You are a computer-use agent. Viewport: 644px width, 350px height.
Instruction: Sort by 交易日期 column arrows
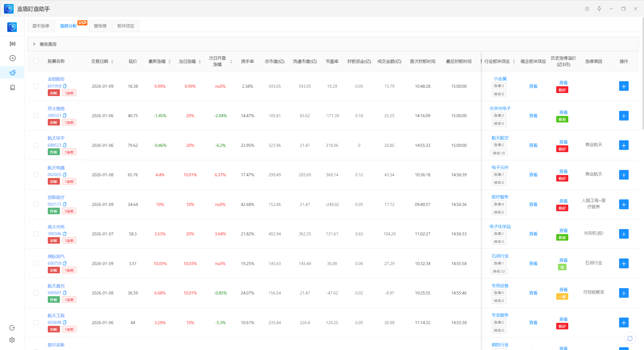(112, 62)
